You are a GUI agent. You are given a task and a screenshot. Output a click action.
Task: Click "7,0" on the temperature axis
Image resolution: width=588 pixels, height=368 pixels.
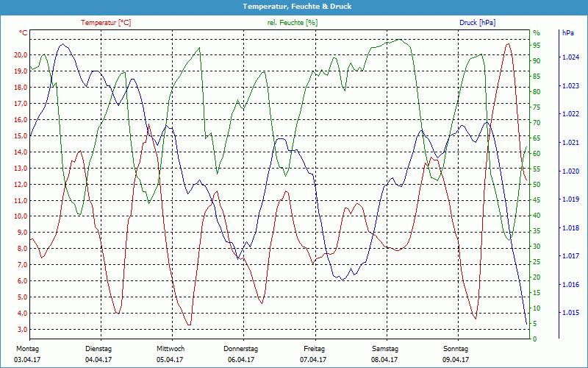coord(22,264)
